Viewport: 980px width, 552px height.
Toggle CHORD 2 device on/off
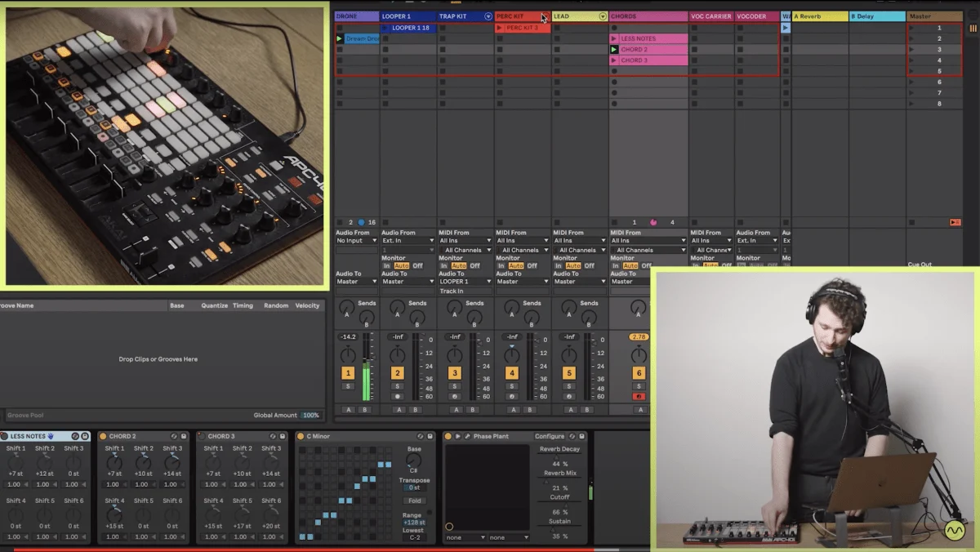click(103, 436)
